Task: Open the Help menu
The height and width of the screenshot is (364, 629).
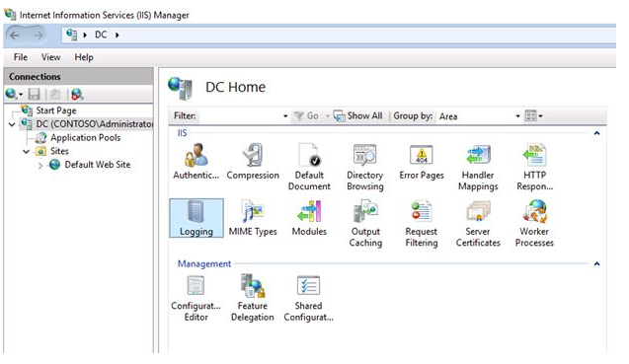Action: click(84, 57)
